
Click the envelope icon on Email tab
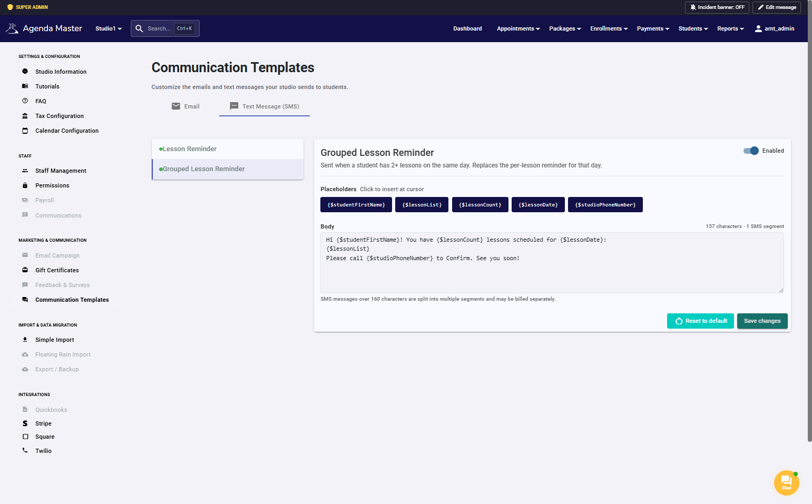[x=176, y=106]
